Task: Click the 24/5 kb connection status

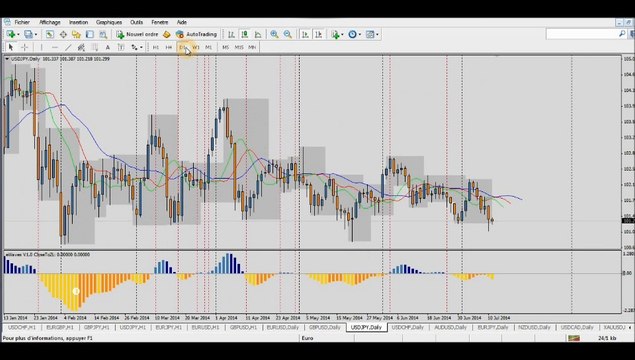Action: click(607, 338)
